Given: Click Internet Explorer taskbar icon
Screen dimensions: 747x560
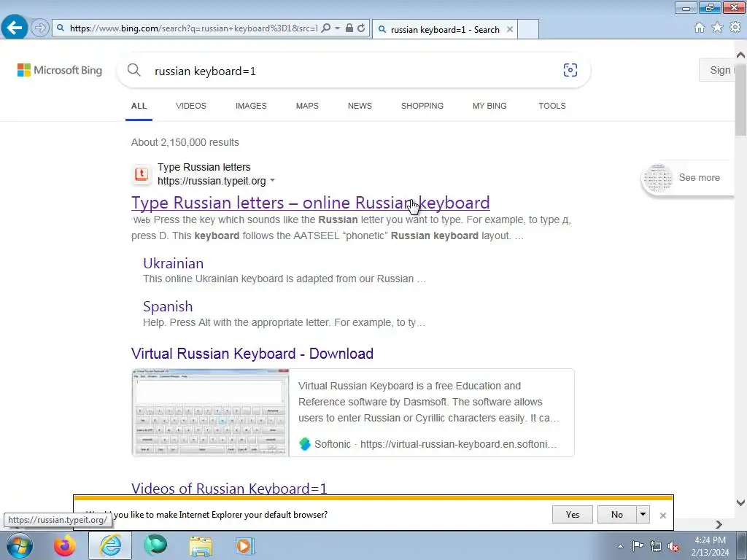Looking at the screenshot, I should (110, 545).
